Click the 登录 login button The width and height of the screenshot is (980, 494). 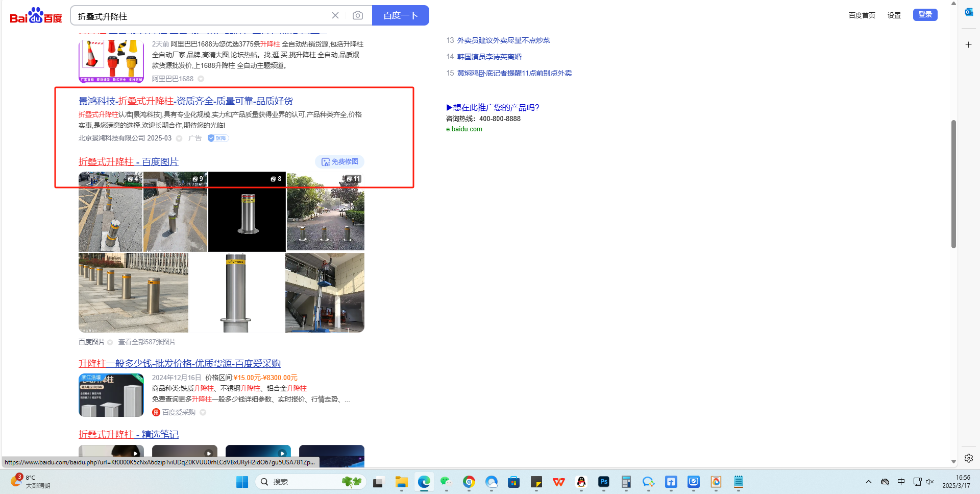[x=925, y=15]
